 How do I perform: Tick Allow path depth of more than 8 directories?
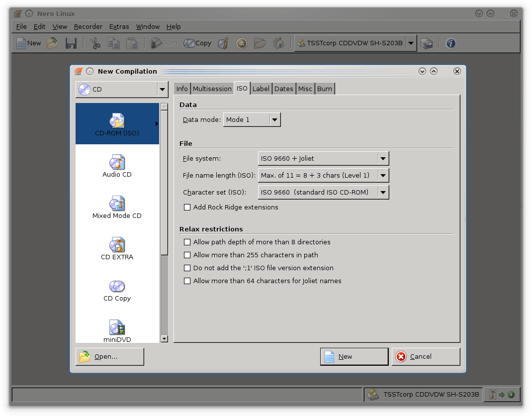[x=187, y=242]
